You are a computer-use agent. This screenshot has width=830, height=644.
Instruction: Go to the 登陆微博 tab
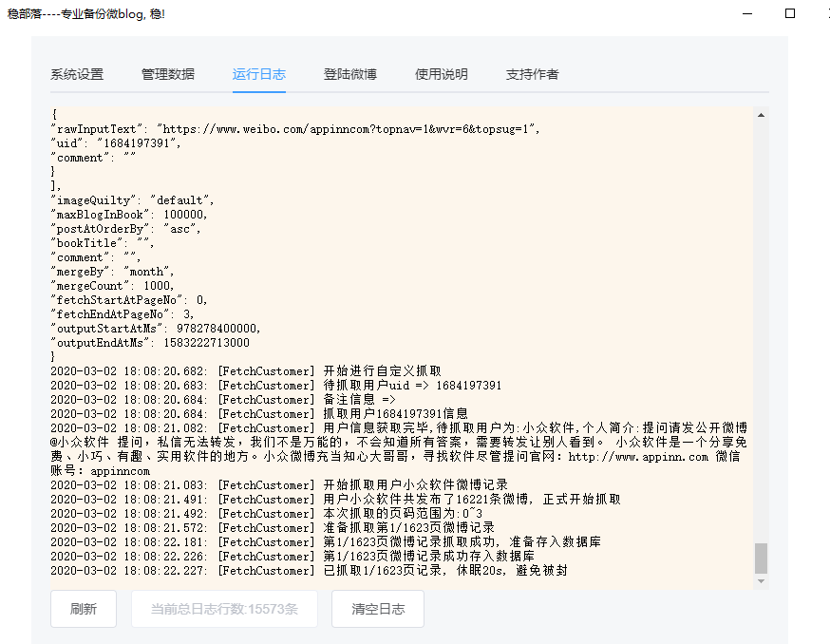tap(349, 74)
